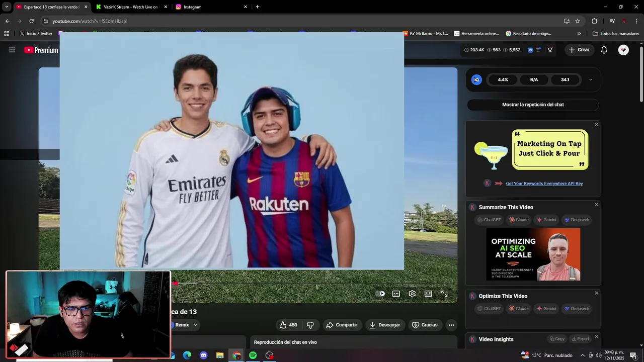The width and height of the screenshot is (644, 362).
Task: Click Mostrar la repetición del chat
Action: [533, 105]
